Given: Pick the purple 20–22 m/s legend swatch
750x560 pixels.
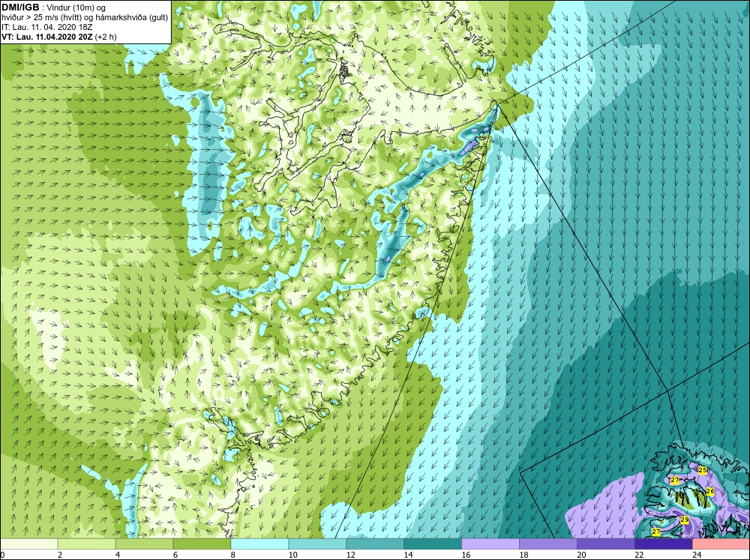Looking at the screenshot, I should click(606, 544).
